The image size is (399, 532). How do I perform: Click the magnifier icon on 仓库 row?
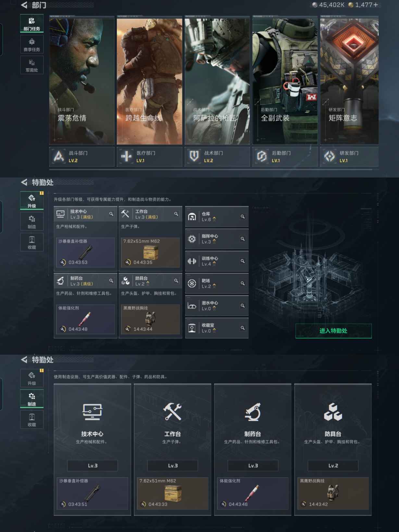pos(243,217)
